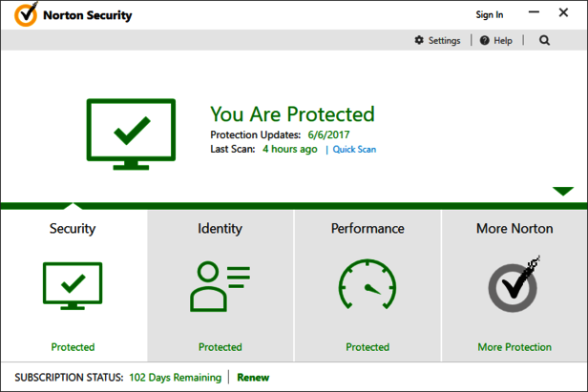Viewport: 588px width, 392px height.
Task: Click the Performance speedometer gauge icon
Action: coord(367,284)
